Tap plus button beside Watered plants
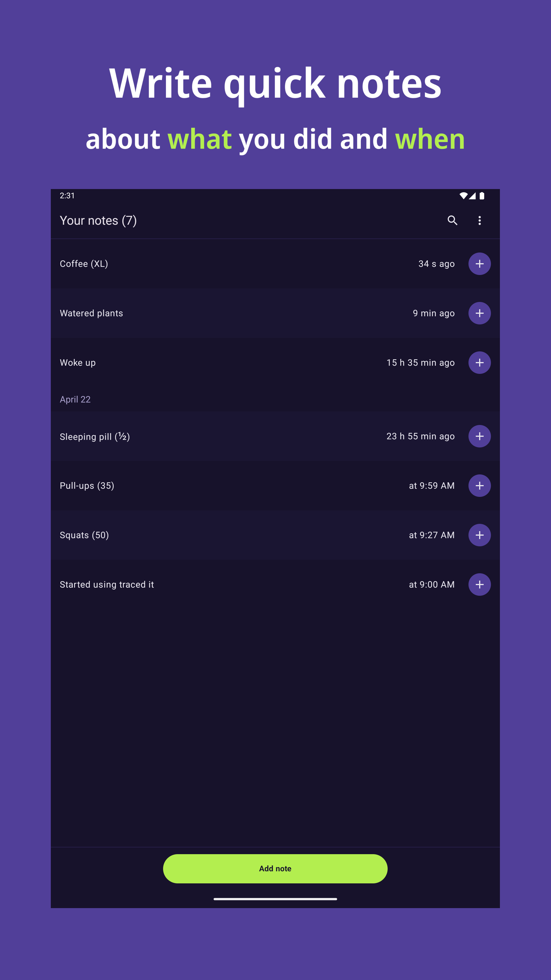Screen dimensions: 551x980 tap(479, 313)
